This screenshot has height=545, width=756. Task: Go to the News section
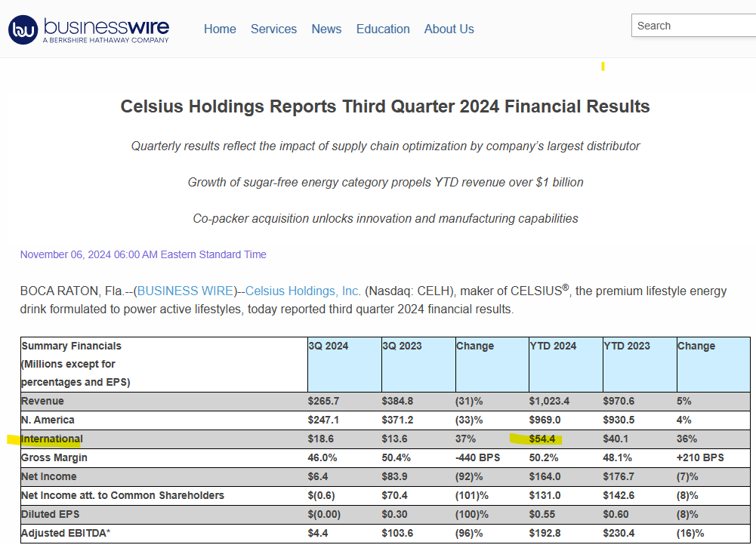tap(326, 29)
